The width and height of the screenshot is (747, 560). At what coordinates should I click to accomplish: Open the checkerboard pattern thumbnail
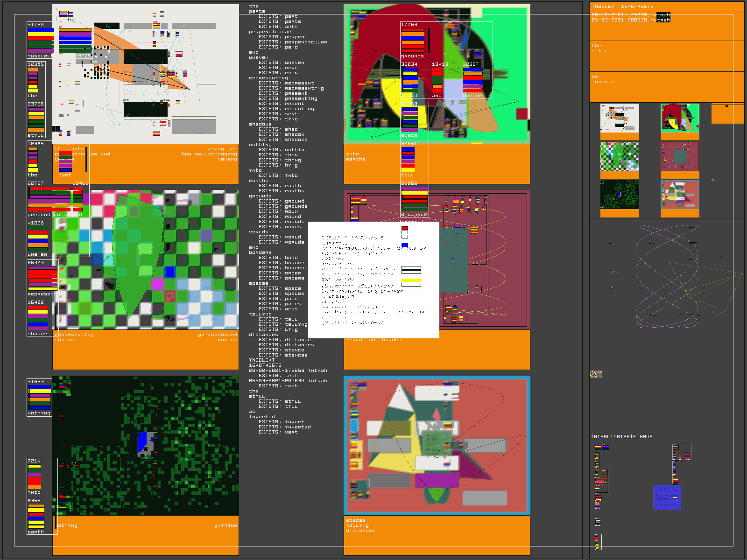619,157
